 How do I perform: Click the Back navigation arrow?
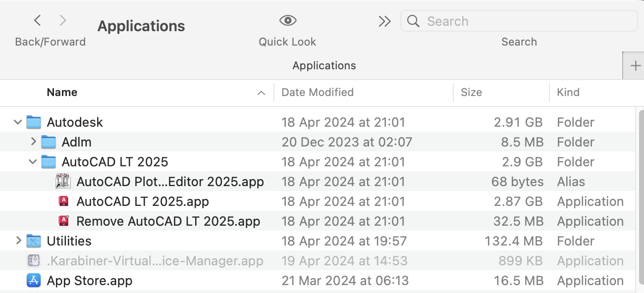coord(38,20)
